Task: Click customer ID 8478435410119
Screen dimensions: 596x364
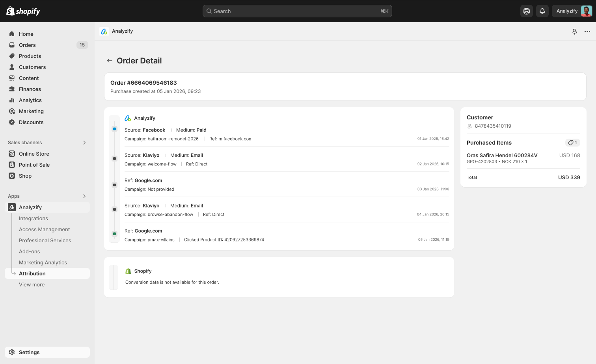Action: tap(493, 126)
